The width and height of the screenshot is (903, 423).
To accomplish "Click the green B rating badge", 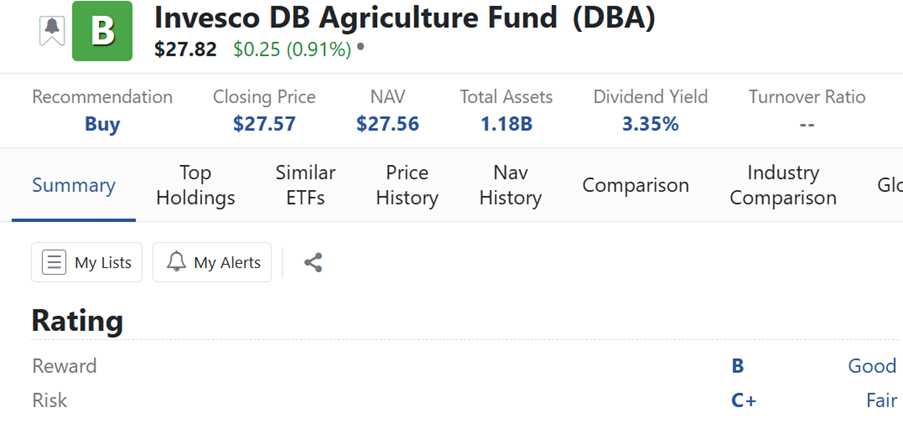I will [x=102, y=31].
